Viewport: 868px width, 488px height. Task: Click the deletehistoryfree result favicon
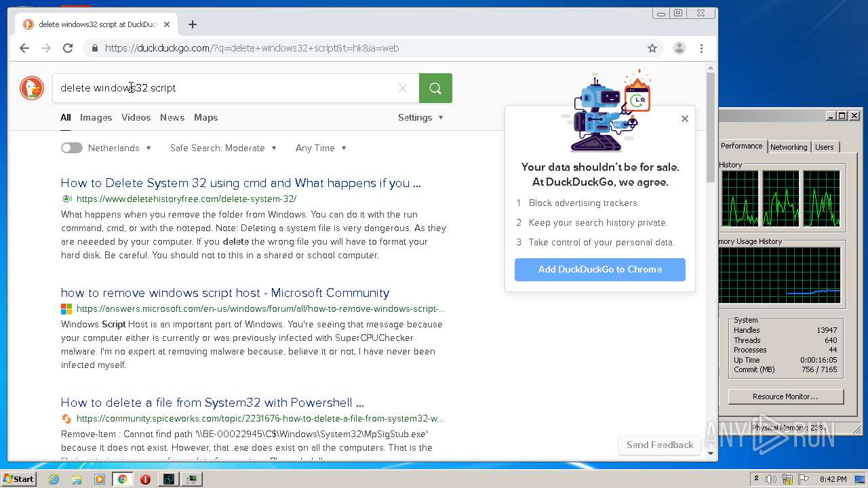click(66, 199)
